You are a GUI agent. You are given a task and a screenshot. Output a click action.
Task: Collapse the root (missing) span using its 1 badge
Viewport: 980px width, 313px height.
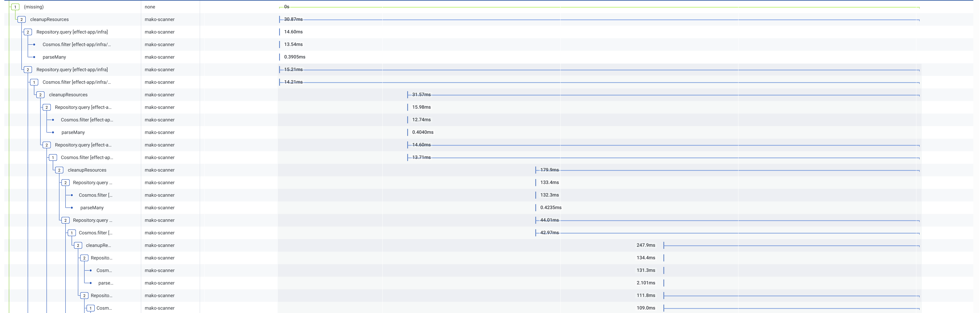pyautogui.click(x=15, y=6)
